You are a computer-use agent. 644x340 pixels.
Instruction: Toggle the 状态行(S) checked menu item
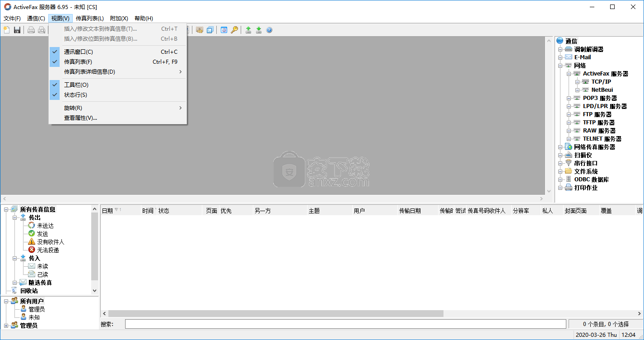(118, 94)
